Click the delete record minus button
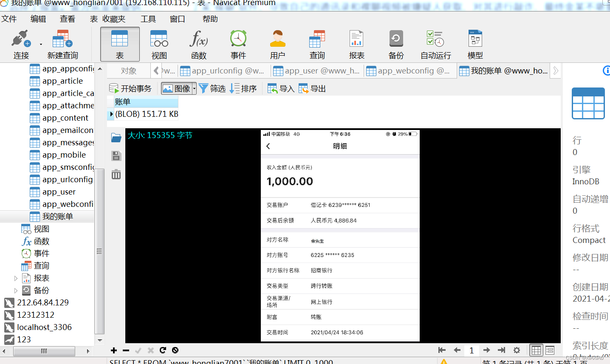The width and height of the screenshot is (610, 364). tap(126, 350)
